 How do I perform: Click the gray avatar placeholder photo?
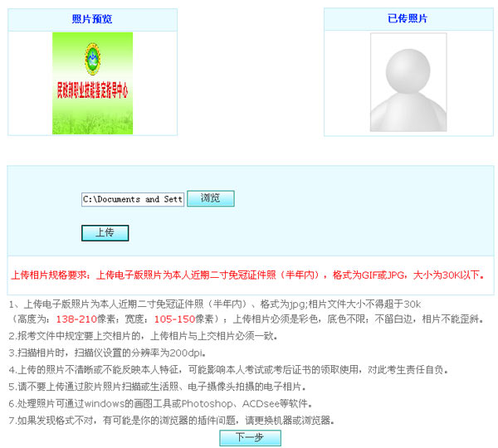tap(408, 82)
